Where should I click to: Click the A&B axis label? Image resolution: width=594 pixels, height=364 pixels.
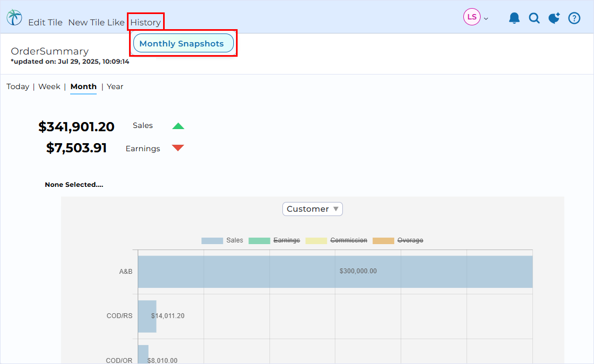pyautogui.click(x=126, y=272)
